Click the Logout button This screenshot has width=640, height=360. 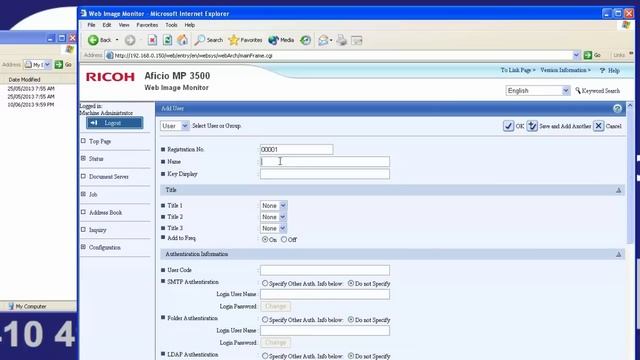coord(115,123)
